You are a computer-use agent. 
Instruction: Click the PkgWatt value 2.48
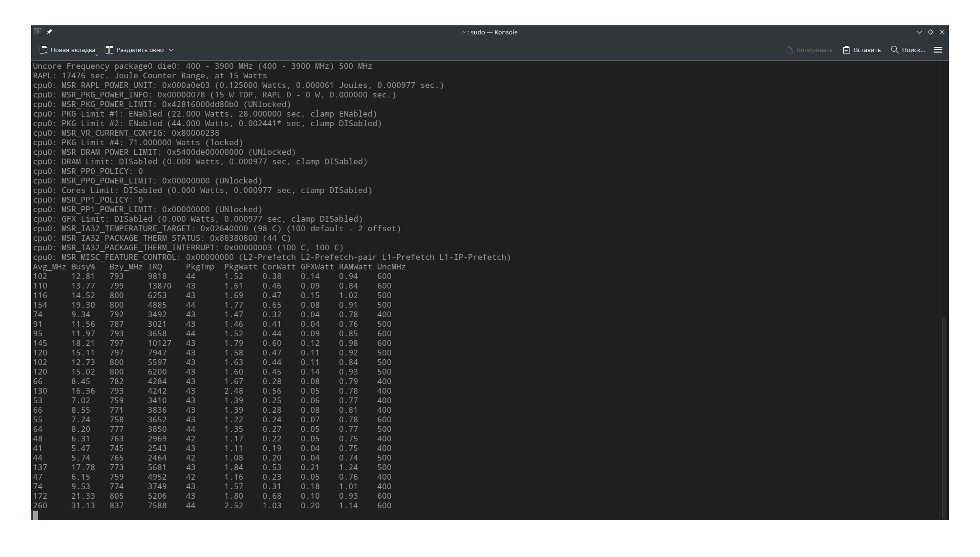coord(233,391)
